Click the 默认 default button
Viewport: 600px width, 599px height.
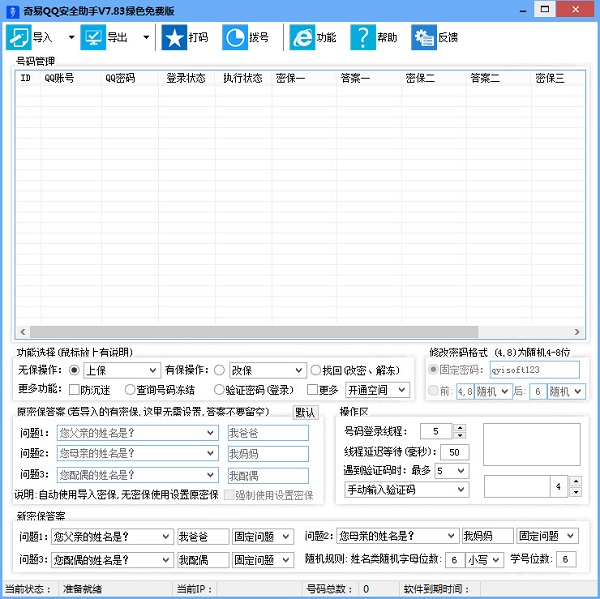[x=305, y=413]
